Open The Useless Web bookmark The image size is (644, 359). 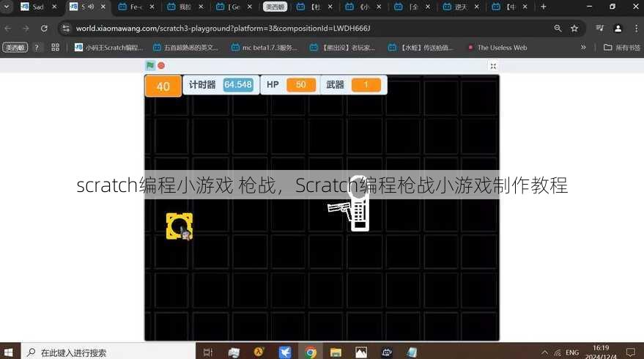click(497, 48)
